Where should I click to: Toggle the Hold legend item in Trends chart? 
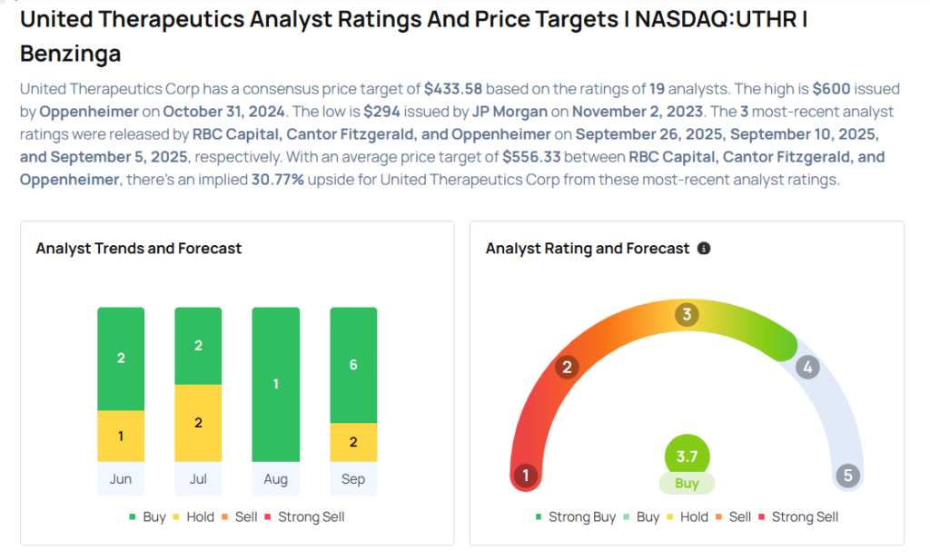tap(193, 516)
